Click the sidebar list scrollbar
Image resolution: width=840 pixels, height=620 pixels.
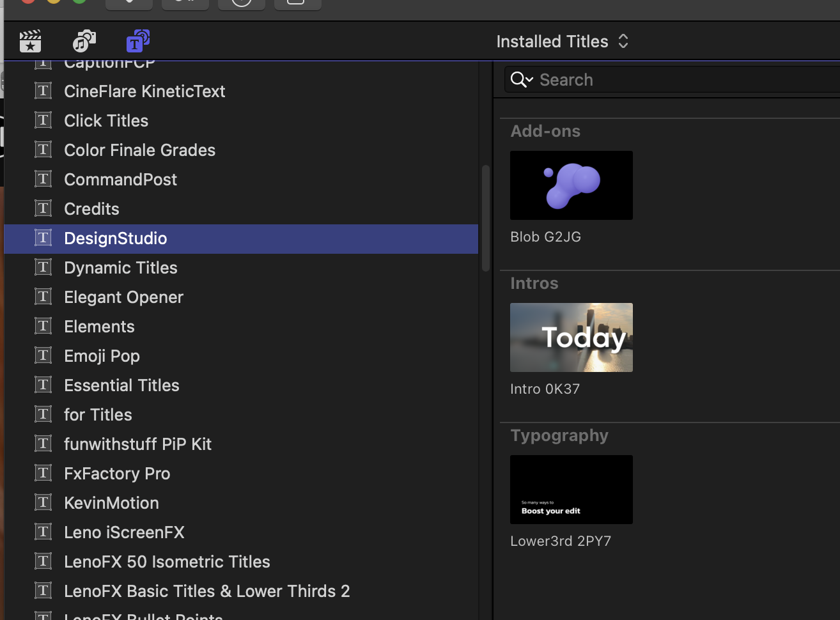[486, 217]
